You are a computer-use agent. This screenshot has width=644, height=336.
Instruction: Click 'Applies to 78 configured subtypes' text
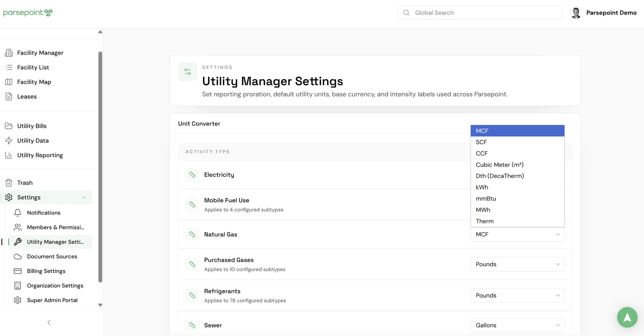pos(245,301)
